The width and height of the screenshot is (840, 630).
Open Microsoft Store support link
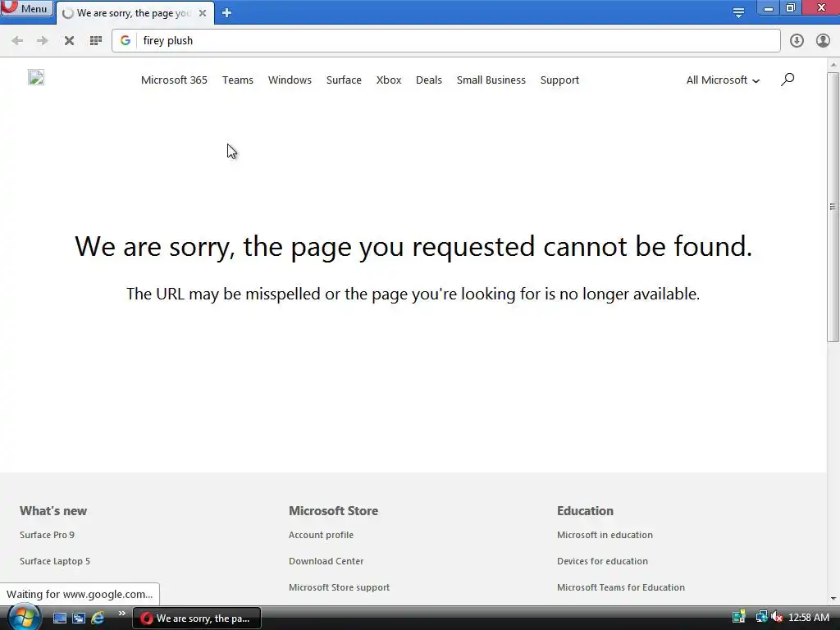pyautogui.click(x=339, y=587)
